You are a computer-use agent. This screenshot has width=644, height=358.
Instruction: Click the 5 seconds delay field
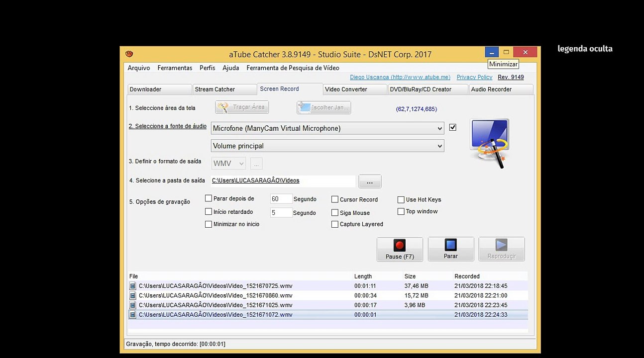coord(281,212)
